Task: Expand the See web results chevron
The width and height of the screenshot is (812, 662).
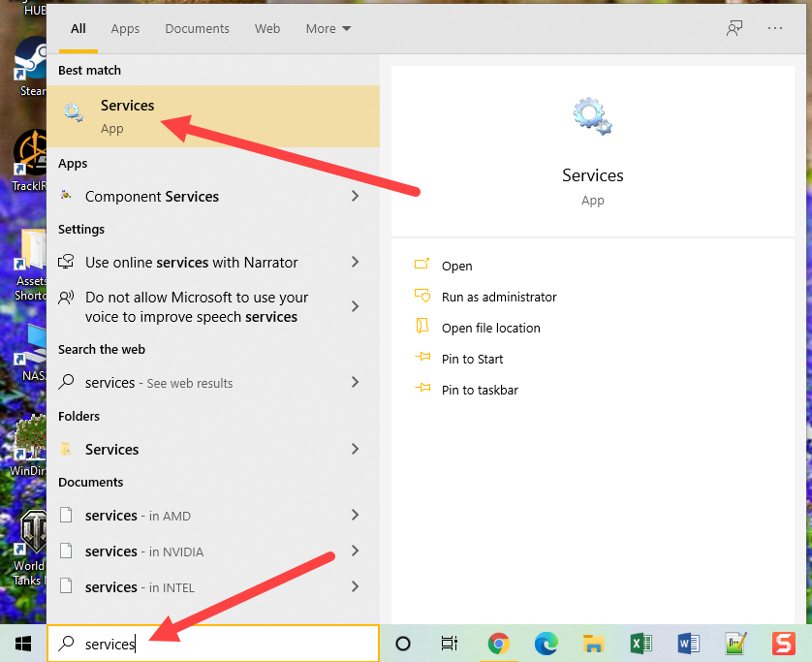Action: 355,382
